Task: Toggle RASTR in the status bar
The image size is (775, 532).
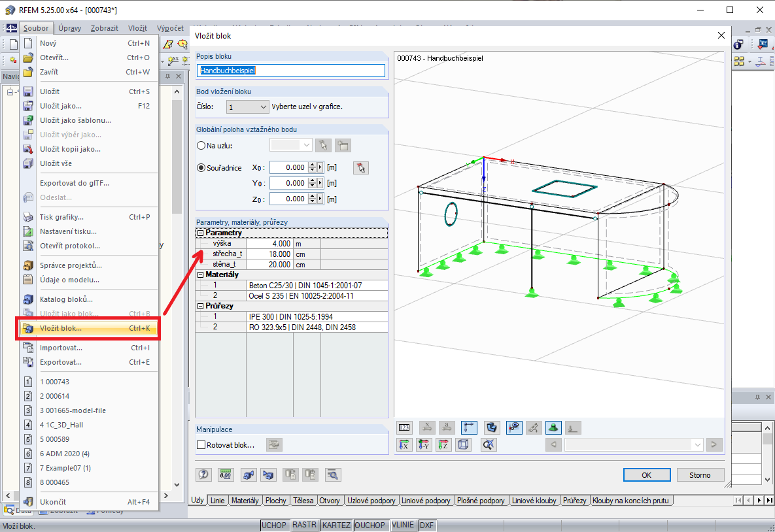Action: [x=305, y=525]
